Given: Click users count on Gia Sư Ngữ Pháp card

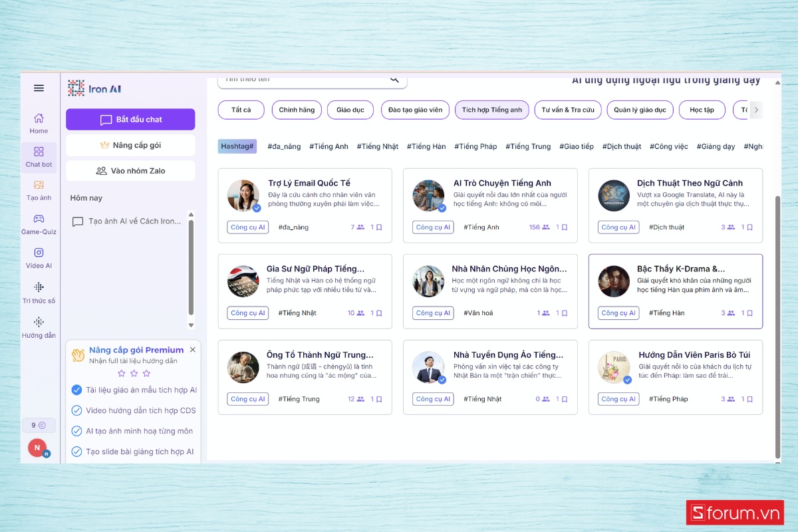Looking at the screenshot, I should click(x=356, y=313).
